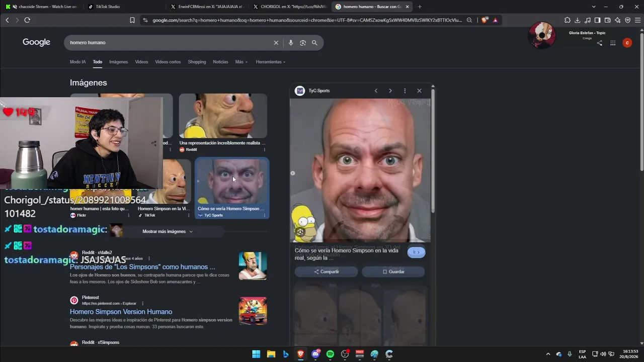Open the Brave Shields lion icon
The width and height of the screenshot is (644, 362).
click(485, 20)
